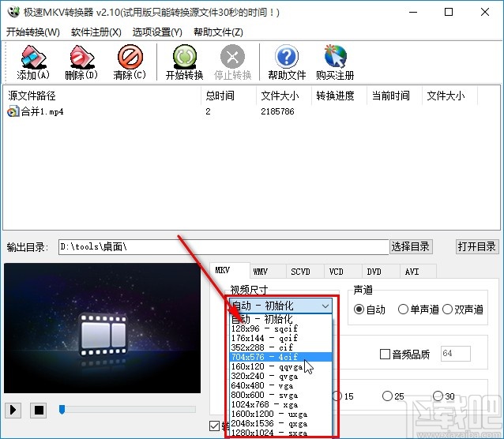Stop the video preview playback
The height and width of the screenshot is (439, 504).
39,410
